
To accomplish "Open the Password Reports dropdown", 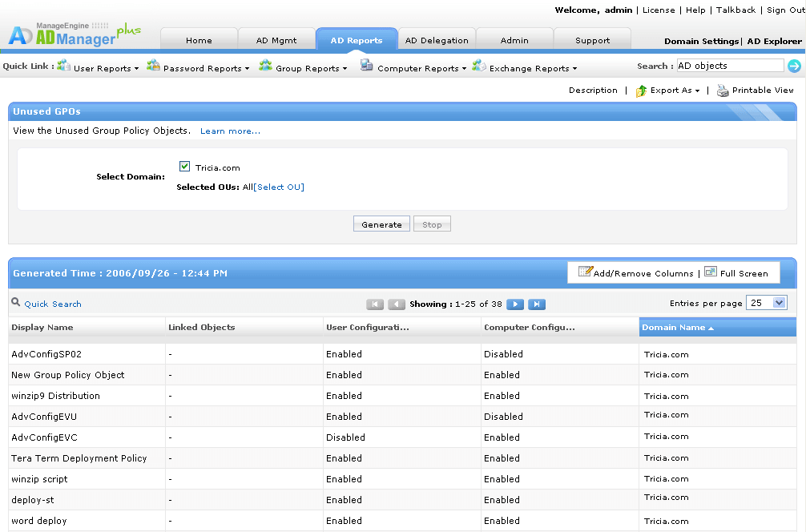I will click(206, 68).
